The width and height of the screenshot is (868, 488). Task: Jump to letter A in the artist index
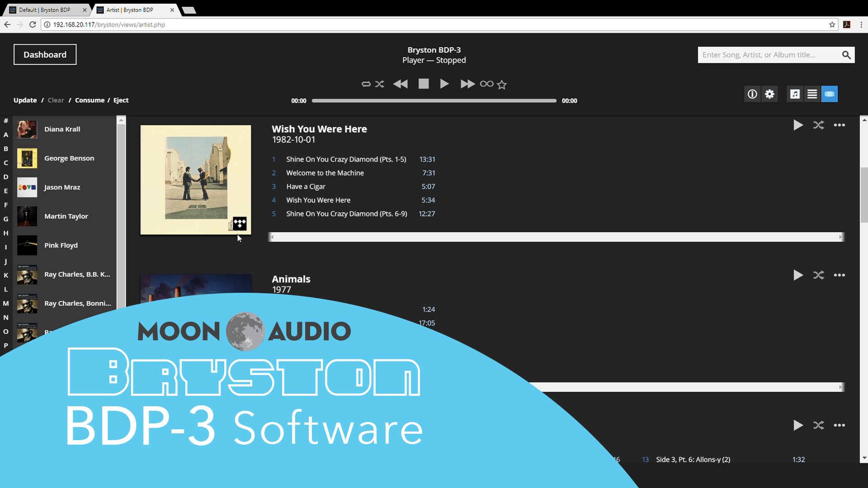click(x=6, y=135)
